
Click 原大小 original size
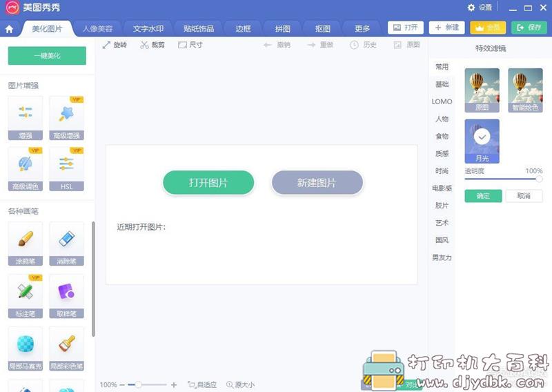click(240, 385)
